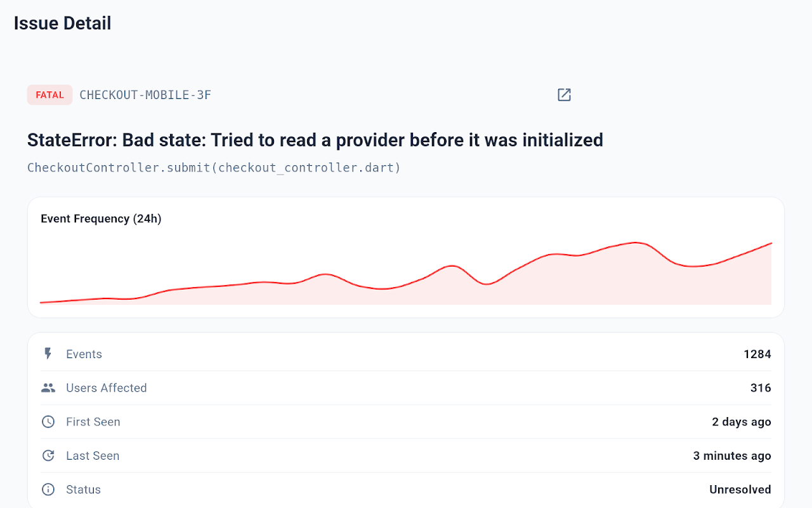
Task: Click the Last Seen '3 minutes ago' value
Action: 732,456
